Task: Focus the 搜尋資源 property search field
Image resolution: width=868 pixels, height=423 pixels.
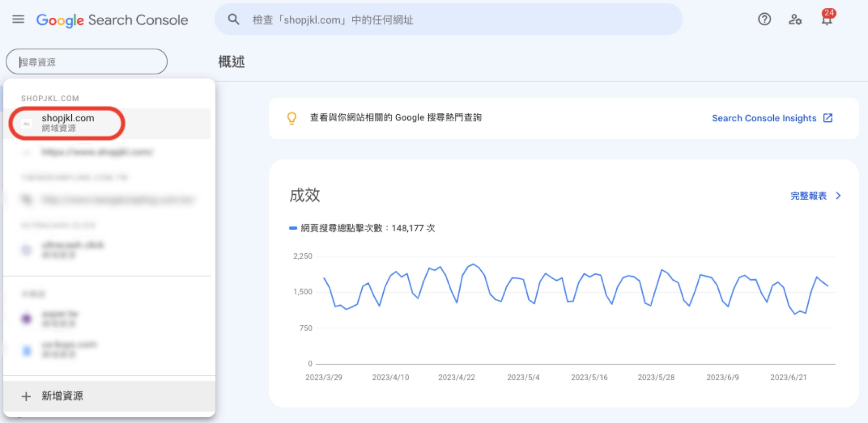Action: (87, 62)
